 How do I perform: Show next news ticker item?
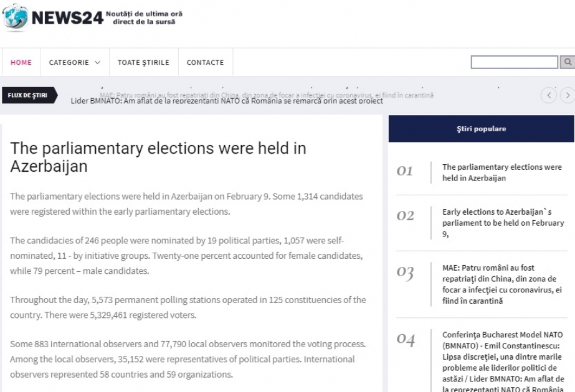click(x=568, y=95)
